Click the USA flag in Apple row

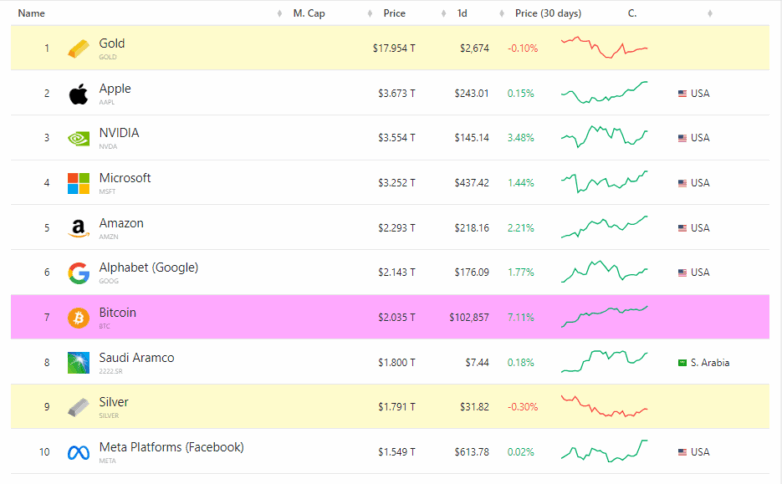tap(682, 93)
